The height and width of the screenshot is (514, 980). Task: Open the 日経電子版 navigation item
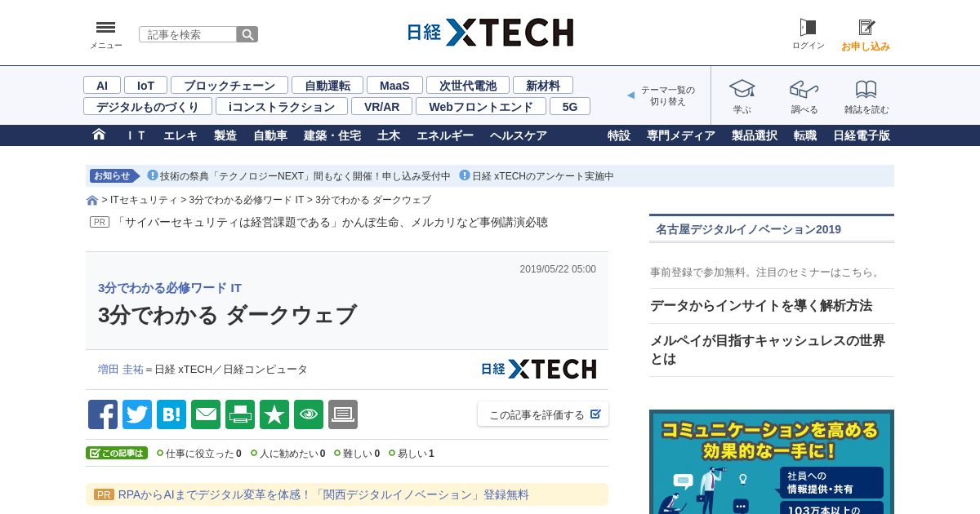tap(862, 135)
